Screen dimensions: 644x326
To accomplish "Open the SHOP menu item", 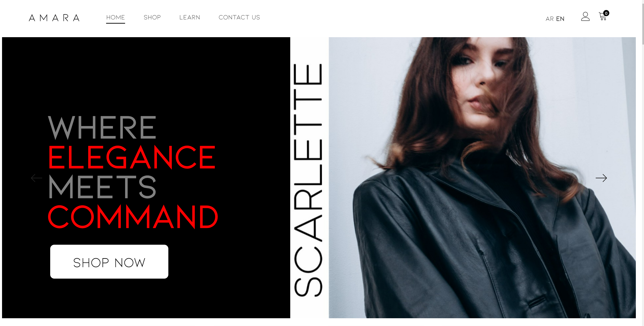I will [x=152, y=18].
